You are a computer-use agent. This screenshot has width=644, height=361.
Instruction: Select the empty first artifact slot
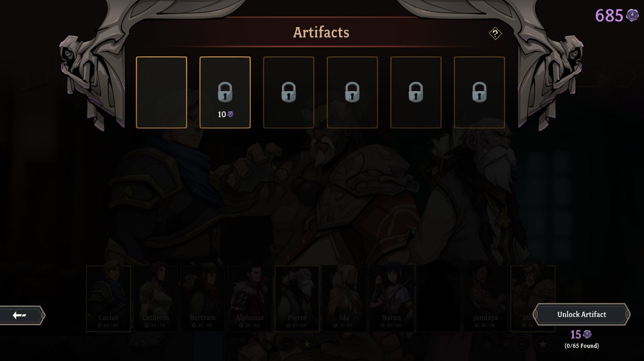pos(161,92)
